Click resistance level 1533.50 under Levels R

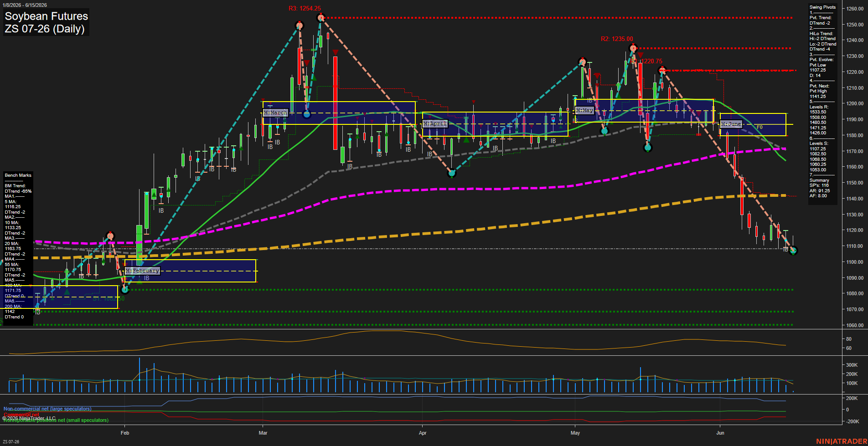[x=818, y=112]
